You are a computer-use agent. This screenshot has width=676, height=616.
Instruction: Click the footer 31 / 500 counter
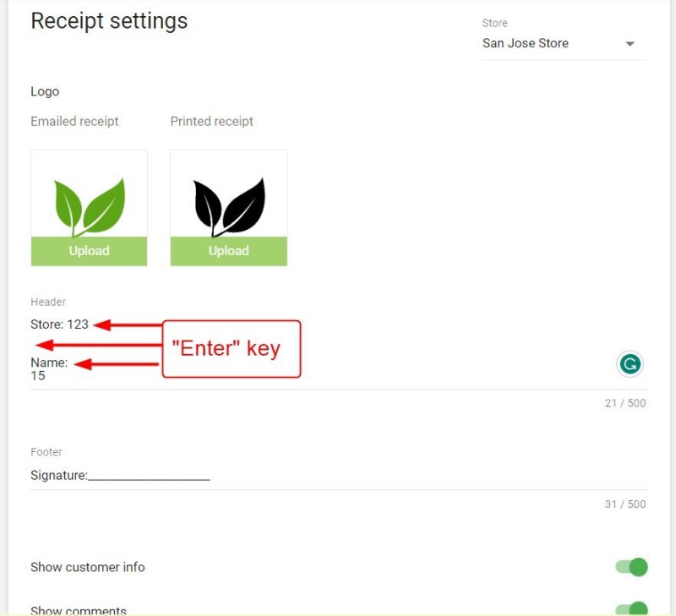[x=625, y=504]
